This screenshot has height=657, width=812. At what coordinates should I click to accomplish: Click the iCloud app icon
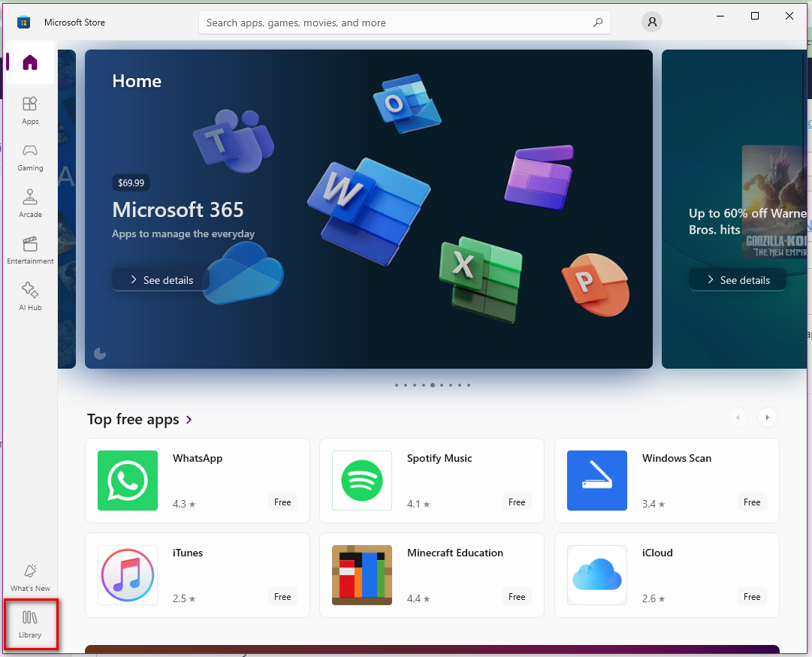(597, 575)
